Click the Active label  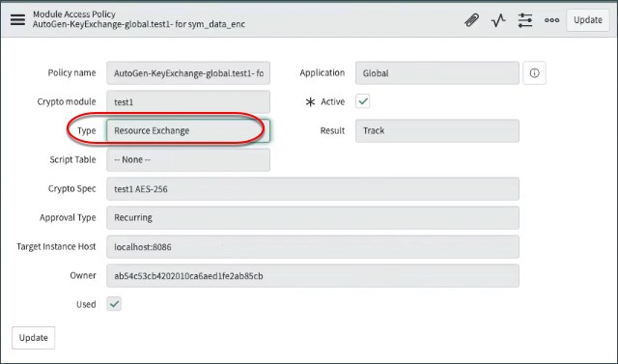332,101
